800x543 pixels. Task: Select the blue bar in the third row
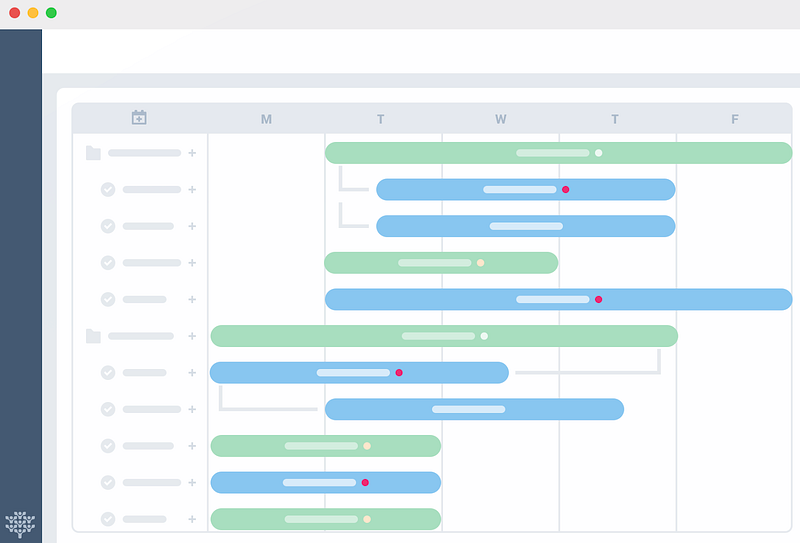pos(526,226)
